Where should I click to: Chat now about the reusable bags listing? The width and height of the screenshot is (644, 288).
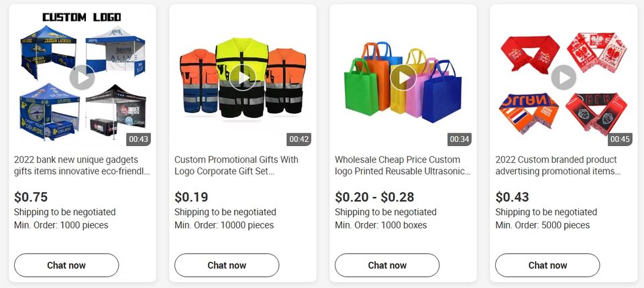[387, 265]
